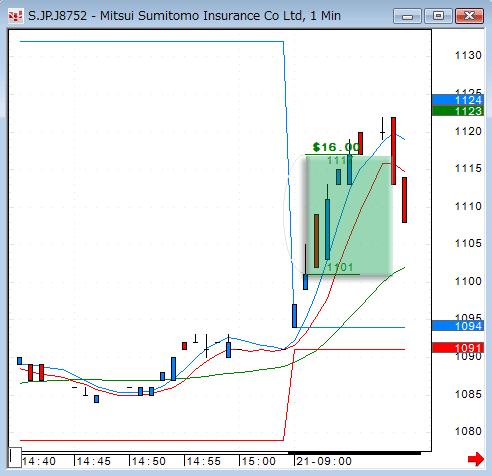Click the 1120 price scale label
Image resolution: width=492 pixels, height=476 pixels.
point(468,131)
